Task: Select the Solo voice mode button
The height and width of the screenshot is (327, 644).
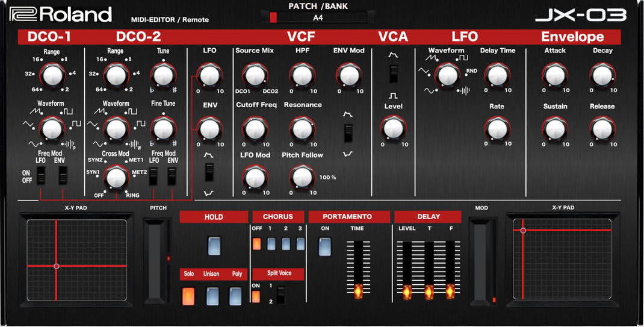Action: [x=188, y=296]
